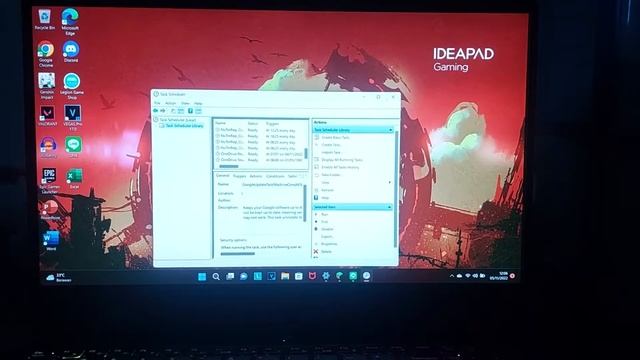Screen dimensions: 640x360
Task: Open the Excel desktop shortcut
Action: click(74, 178)
